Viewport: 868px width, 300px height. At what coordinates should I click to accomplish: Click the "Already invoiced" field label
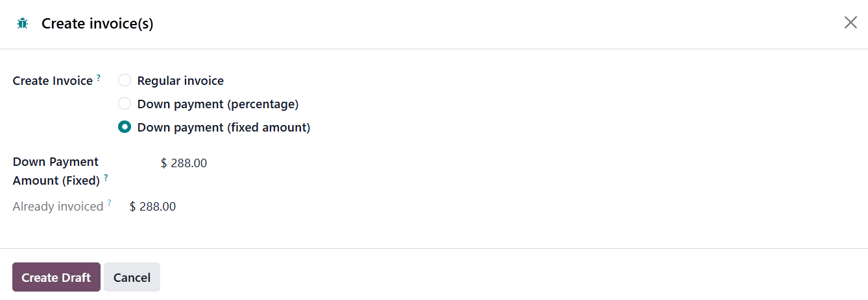click(x=58, y=207)
